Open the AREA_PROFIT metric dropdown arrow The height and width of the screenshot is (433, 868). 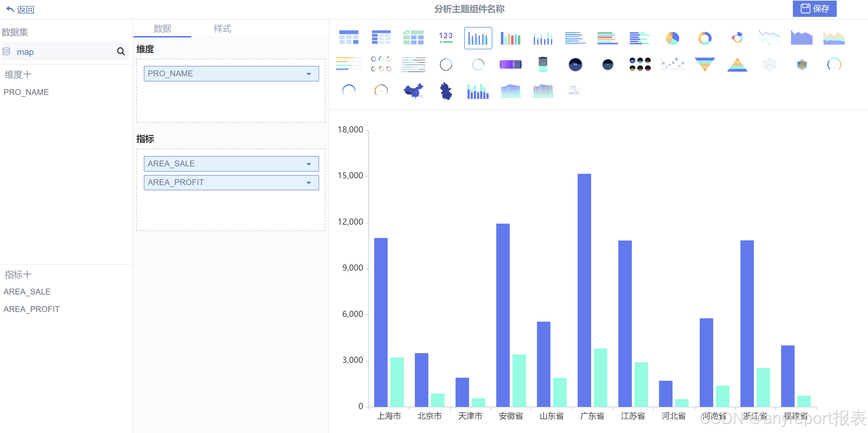tap(309, 183)
